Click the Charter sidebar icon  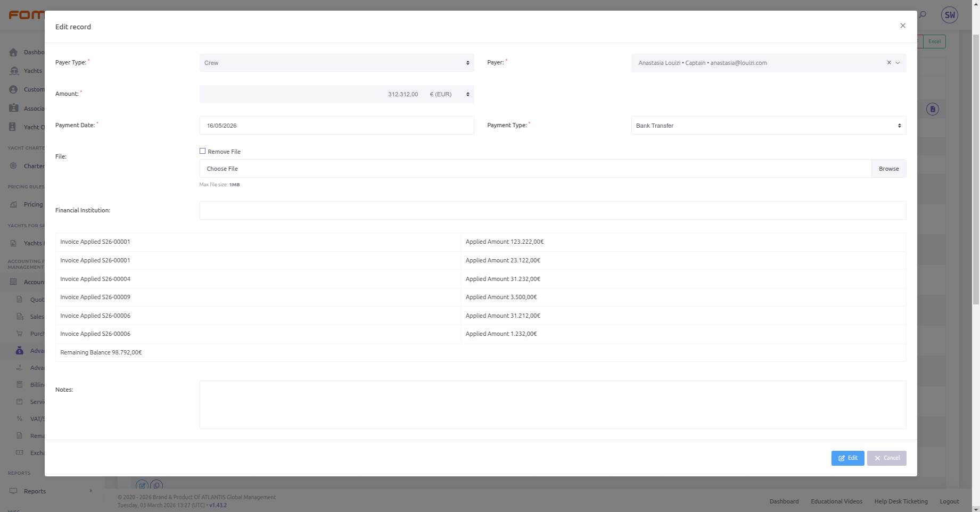click(13, 166)
